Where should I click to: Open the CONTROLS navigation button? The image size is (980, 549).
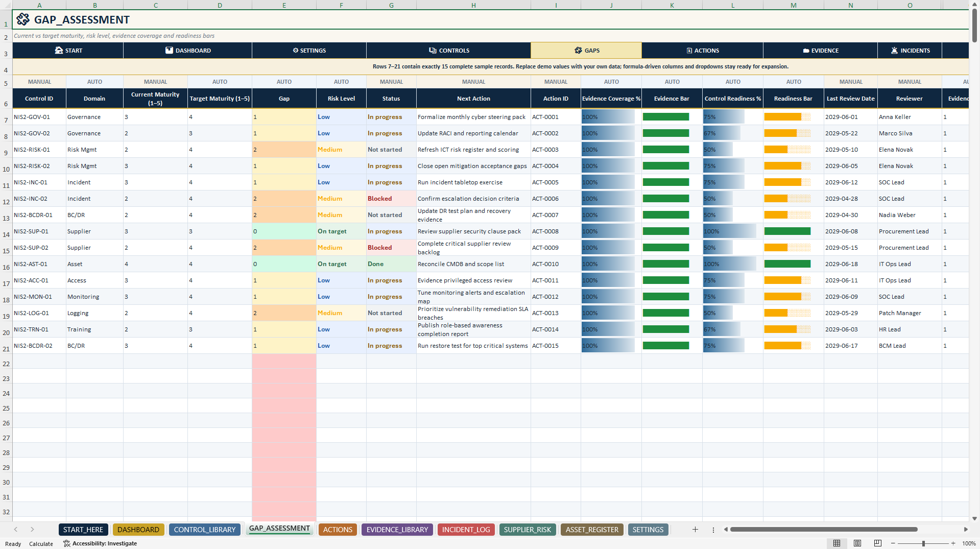coord(448,51)
